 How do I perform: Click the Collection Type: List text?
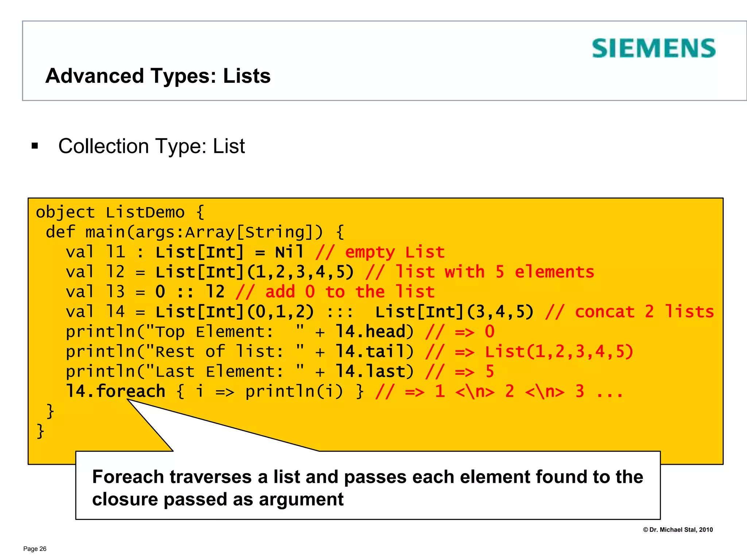click(151, 146)
